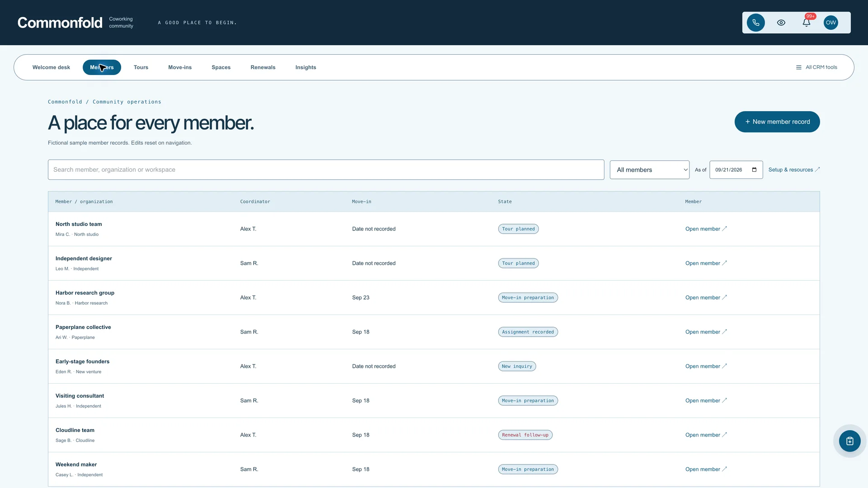Open All CRM tools hamburger menu
Image resolution: width=868 pixels, height=488 pixels.
point(816,67)
